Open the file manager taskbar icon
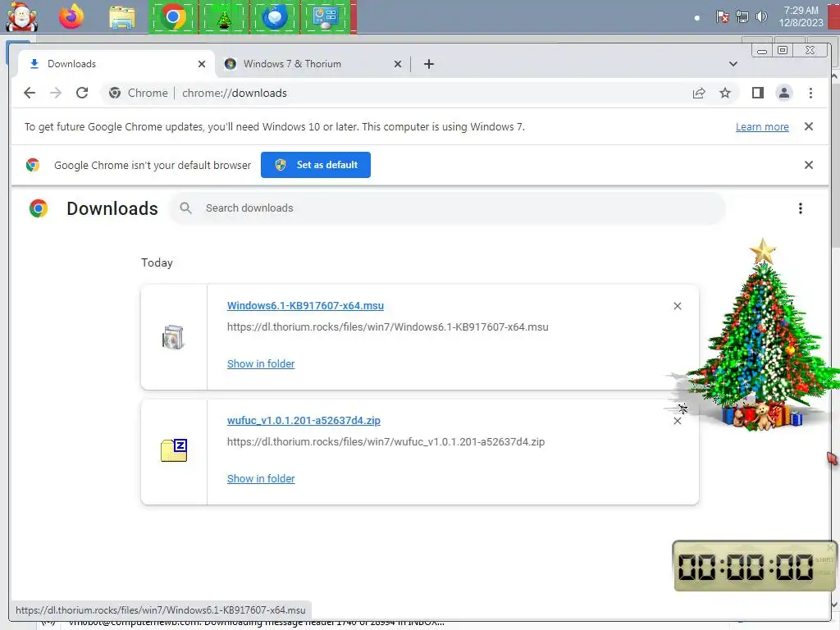 click(122, 18)
